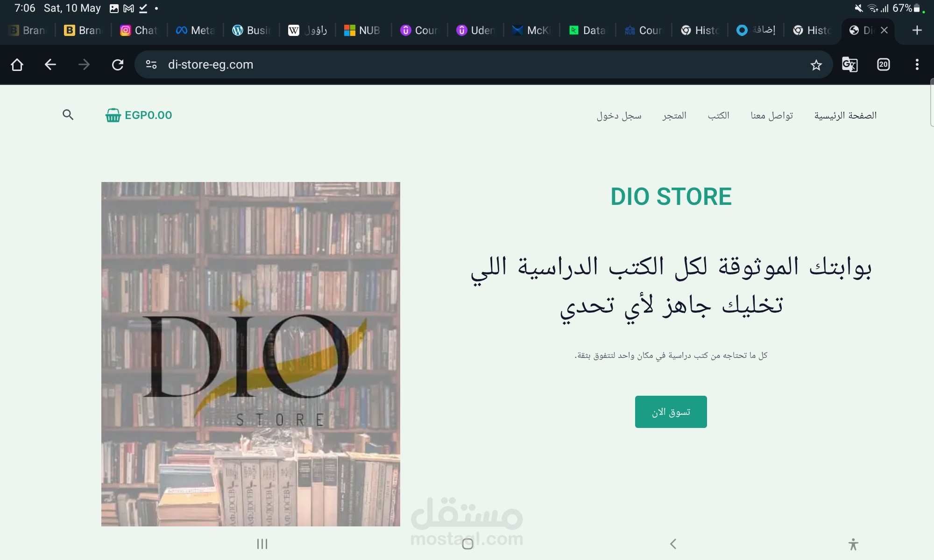This screenshot has height=560, width=934.
Task: Open a new tab with plus
Action: tap(917, 30)
